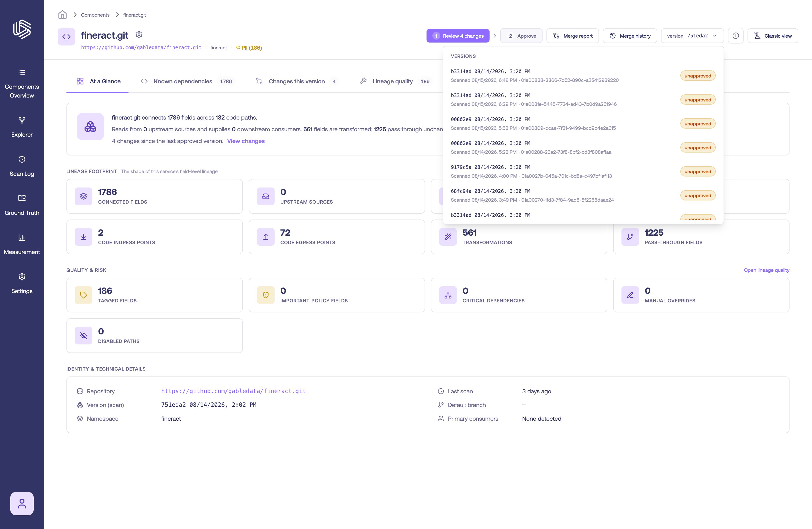This screenshot has width=812, height=529.
Task: Select version 00802e9 scanned 08/14/2026, 5:22 PM
Action: point(583,148)
